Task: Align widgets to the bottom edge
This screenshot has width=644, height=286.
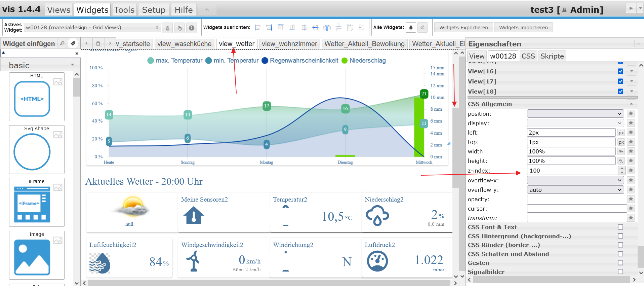Action: [292, 28]
